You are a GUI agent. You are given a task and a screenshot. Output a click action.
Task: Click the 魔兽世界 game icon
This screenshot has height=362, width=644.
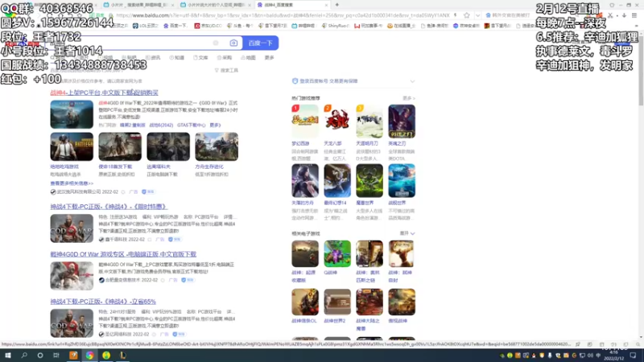[369, 180]
